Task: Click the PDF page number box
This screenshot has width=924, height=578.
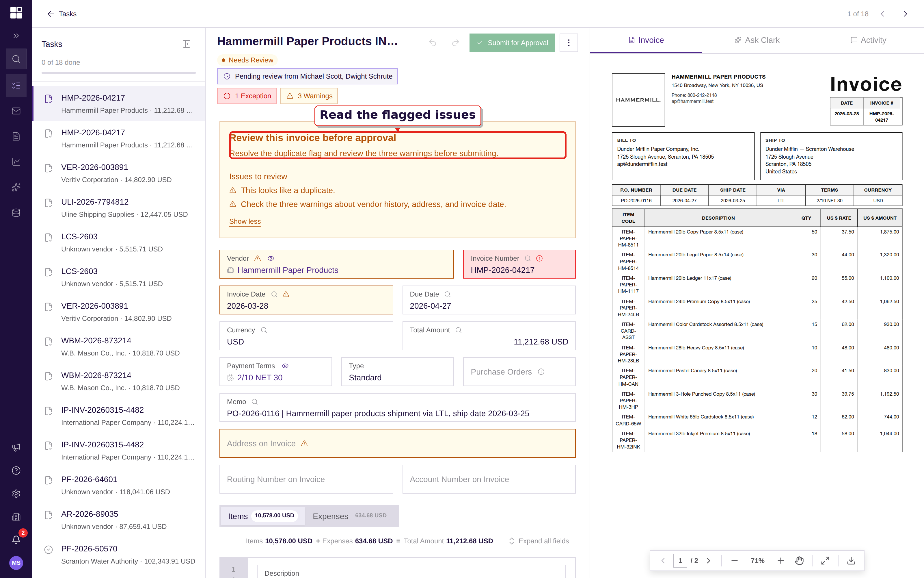Action: tap(680, 560)
